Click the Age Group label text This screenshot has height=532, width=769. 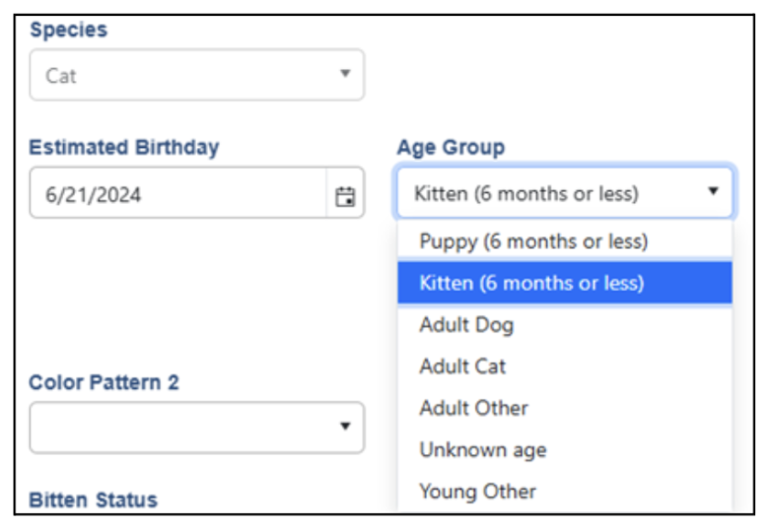[451, 148]
